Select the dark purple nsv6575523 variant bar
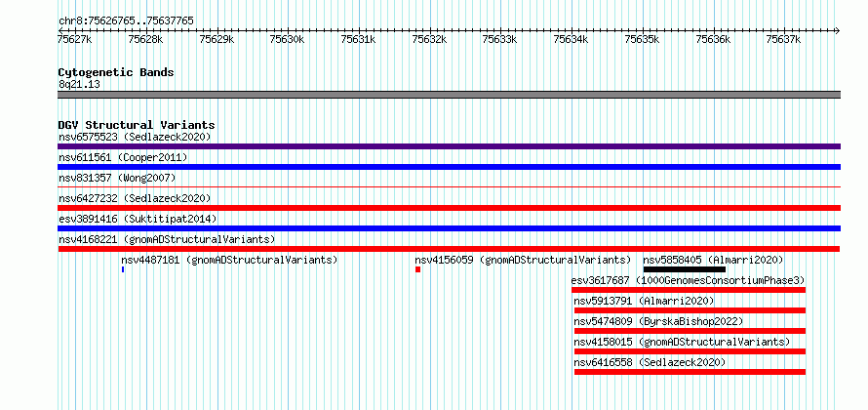The height and width of the screenshot is (410, 868). point(449,146)
